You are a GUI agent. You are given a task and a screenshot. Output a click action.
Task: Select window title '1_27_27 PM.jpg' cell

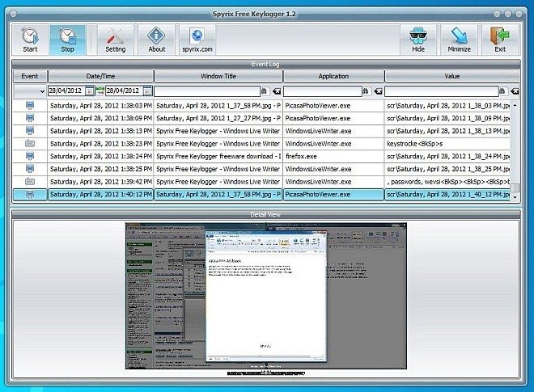click(218, 118)
